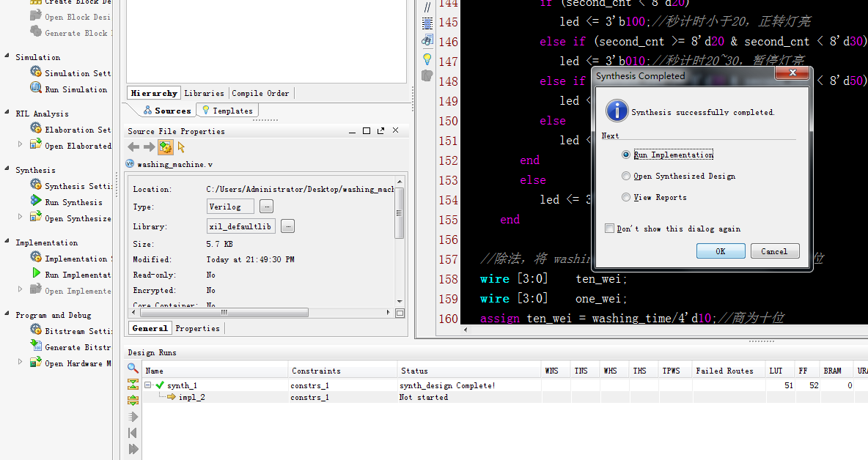Click the lightbulb icon in the editor toolbar
This screenshot has height=460, width=868.
click(x=427, y=59)
